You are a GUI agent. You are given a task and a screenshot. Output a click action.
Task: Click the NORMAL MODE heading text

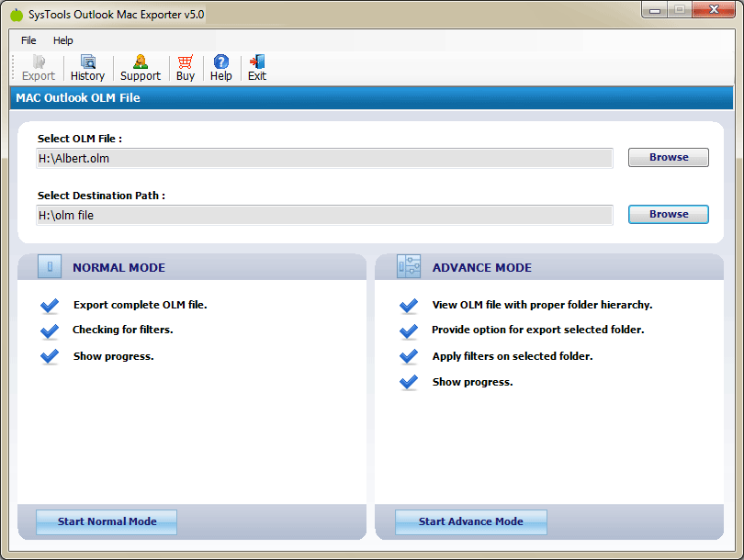[119, 267]
